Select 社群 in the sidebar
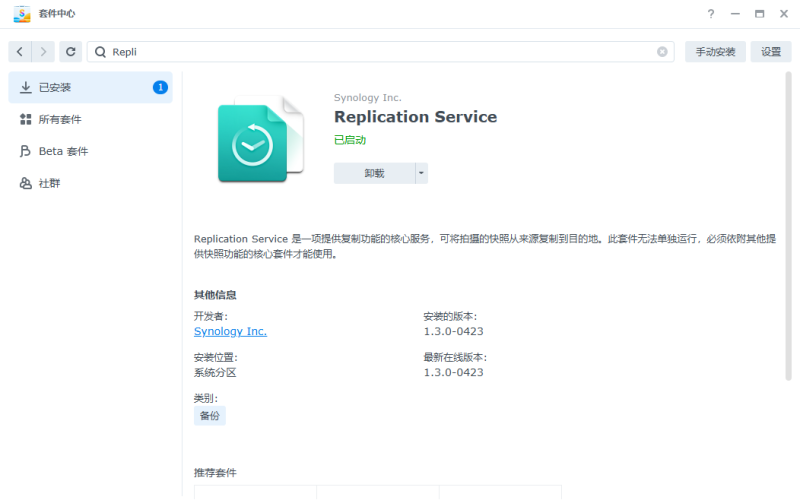 click(90, 183)
